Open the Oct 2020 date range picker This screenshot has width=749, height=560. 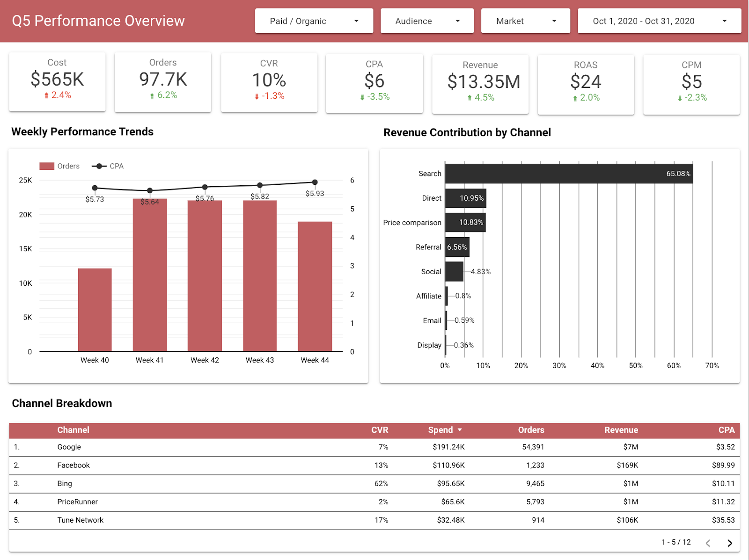point(659,21)
